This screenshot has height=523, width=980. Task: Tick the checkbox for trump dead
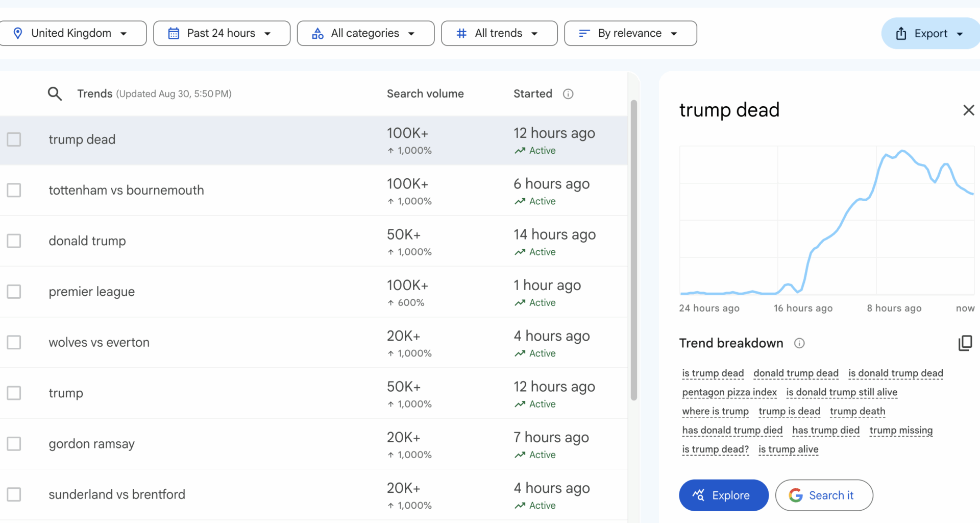tap(14, 139)
